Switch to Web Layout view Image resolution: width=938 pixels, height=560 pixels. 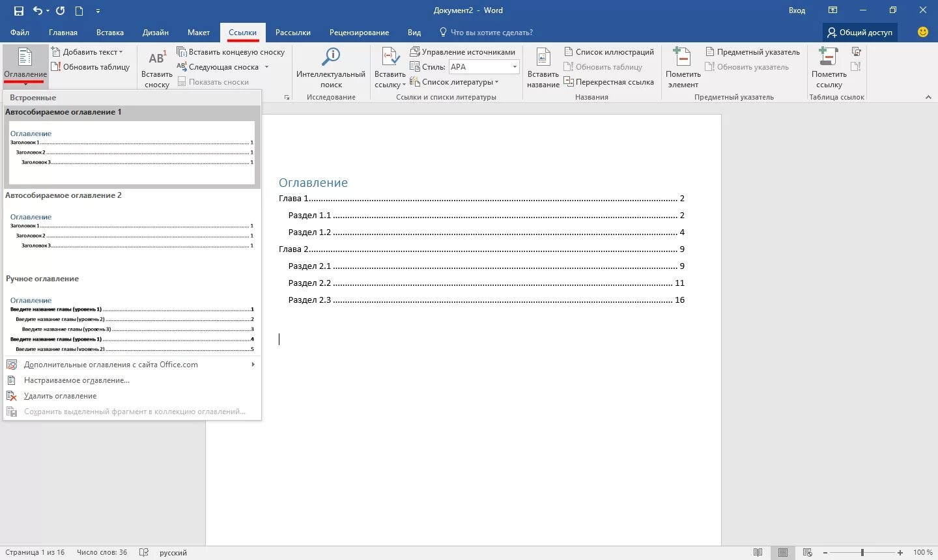tap(808, 552)
